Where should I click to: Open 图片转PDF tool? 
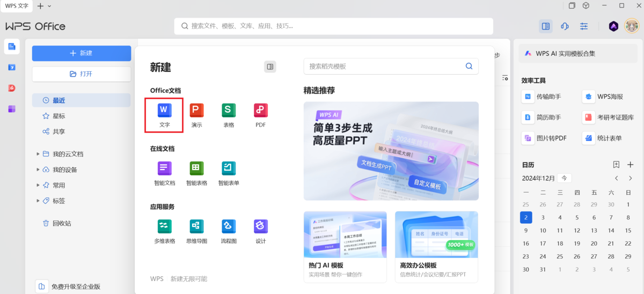coord(544,138)
